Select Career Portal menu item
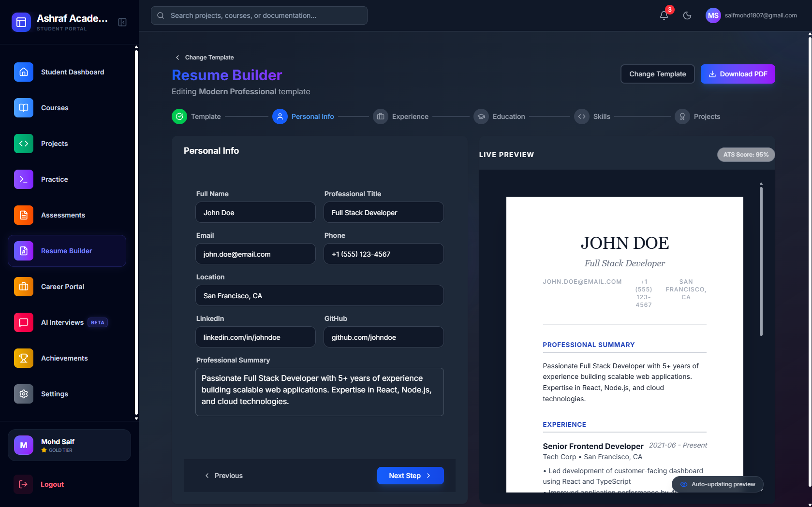The width and height of the screenshot is (812, 507). [x=67, y=287]
